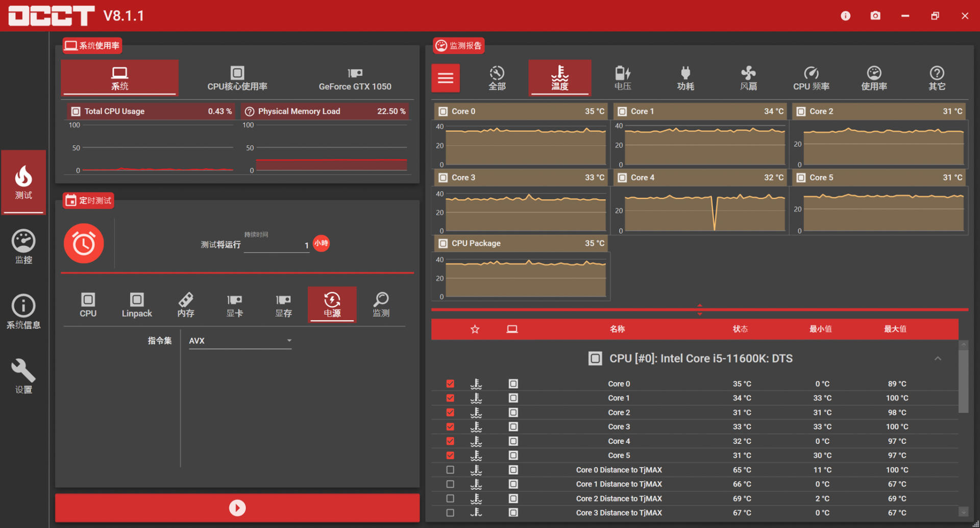Take a screenshot with the camera icon

pos(875,16)
